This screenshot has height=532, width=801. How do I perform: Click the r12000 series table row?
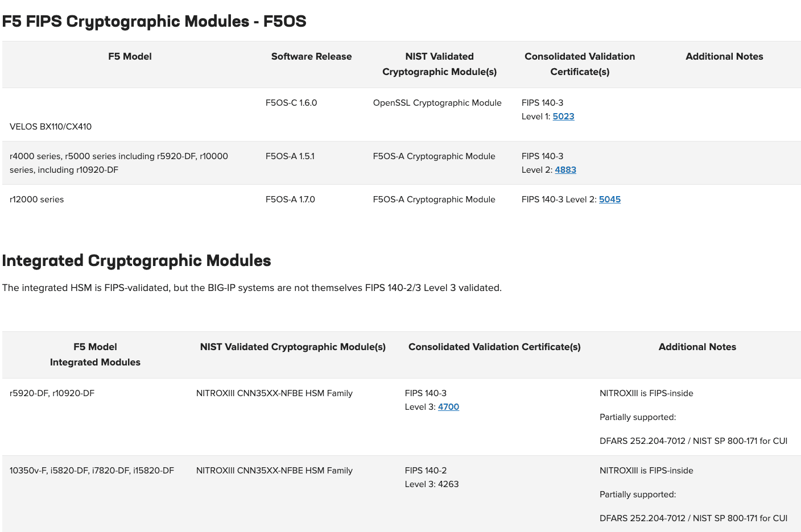36,199
